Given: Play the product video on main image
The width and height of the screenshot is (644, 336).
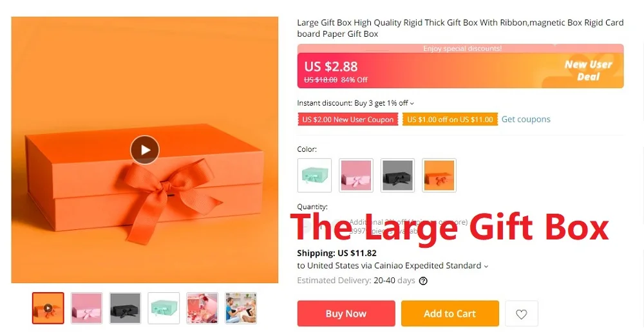Looking at the screenshot, I should tap(144, 150).
